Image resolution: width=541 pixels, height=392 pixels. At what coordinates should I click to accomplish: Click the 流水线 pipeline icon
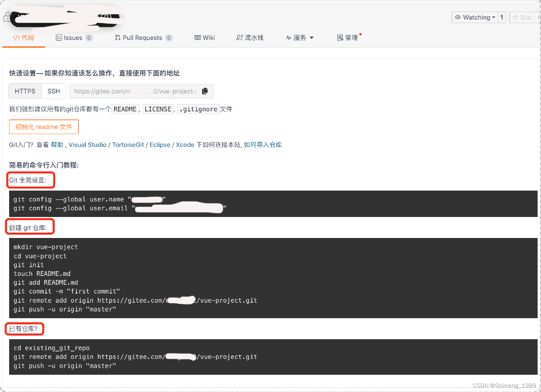[x=239, y=38]
